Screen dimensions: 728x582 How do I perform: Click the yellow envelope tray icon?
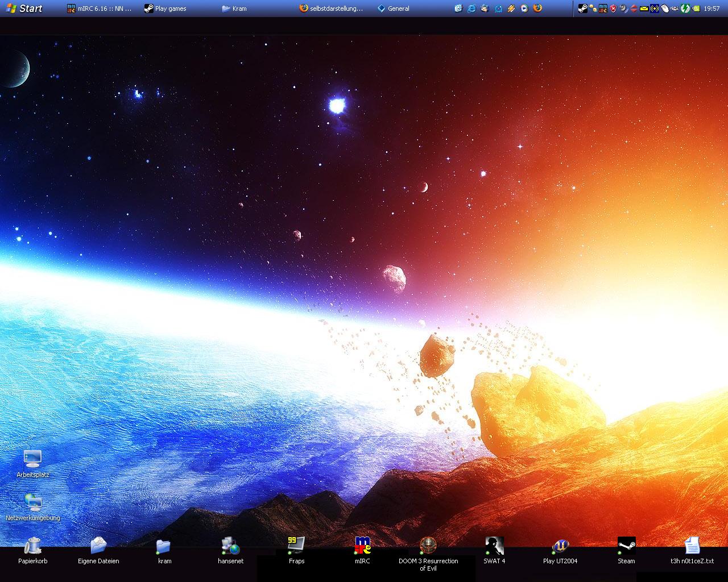click(644, 9)
